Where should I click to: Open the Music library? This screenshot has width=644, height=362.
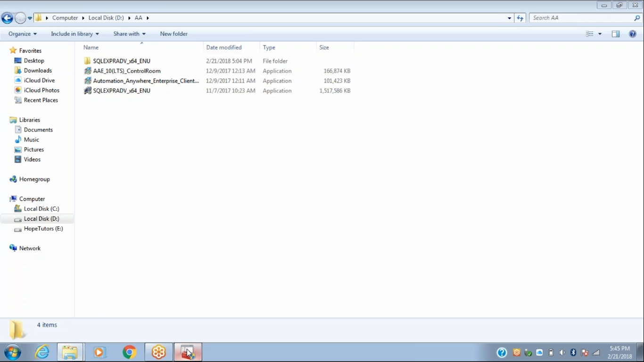[x=31, y=140]
